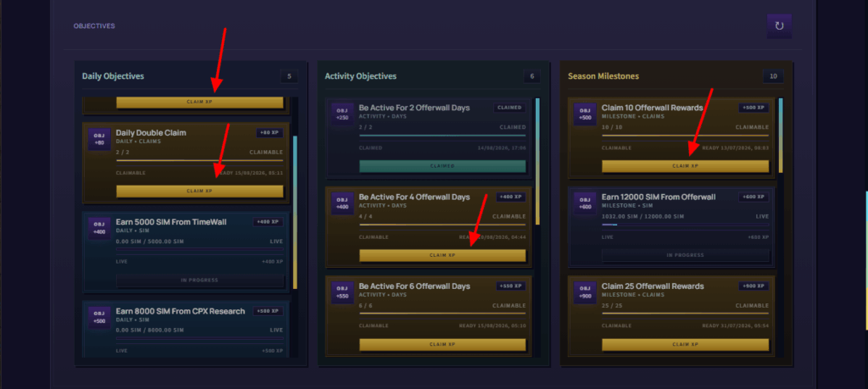
Task: Click OBJ +900 badge on Claim 25 Offerwall Rewards
Action: point(585,293)
